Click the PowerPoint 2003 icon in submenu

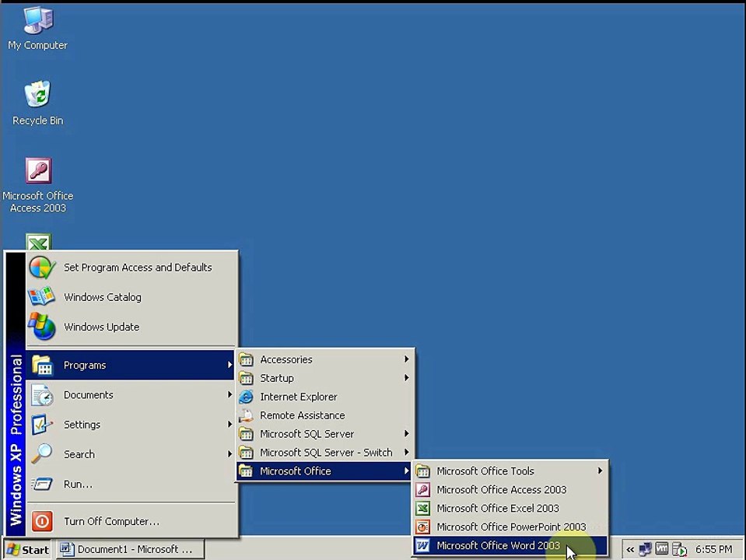pyautogui.click(x=423, y=527)
